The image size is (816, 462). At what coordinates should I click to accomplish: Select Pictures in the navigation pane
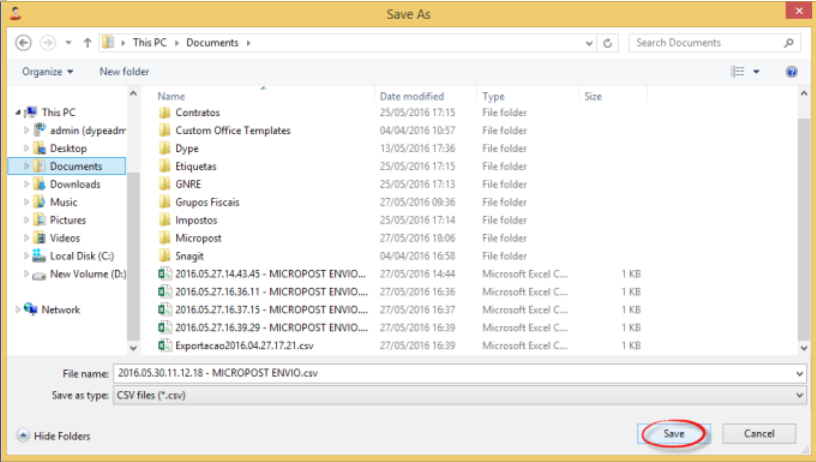pos(68,220)
